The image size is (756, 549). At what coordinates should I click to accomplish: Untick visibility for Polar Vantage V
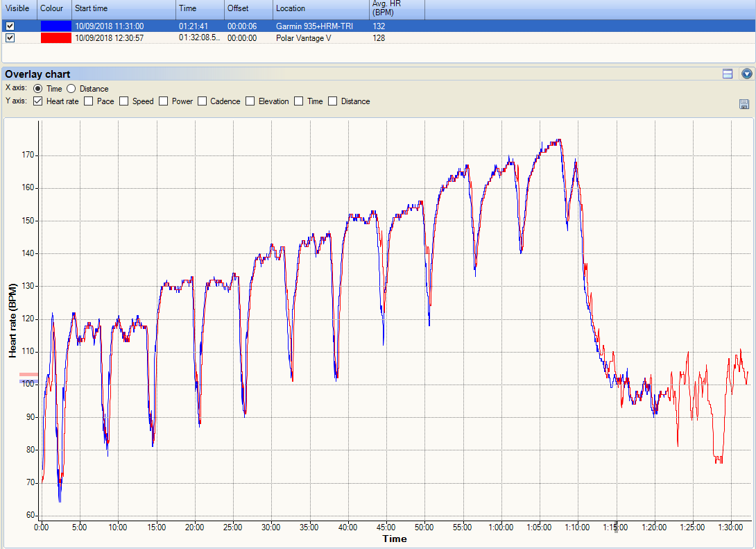click(10, 38)
